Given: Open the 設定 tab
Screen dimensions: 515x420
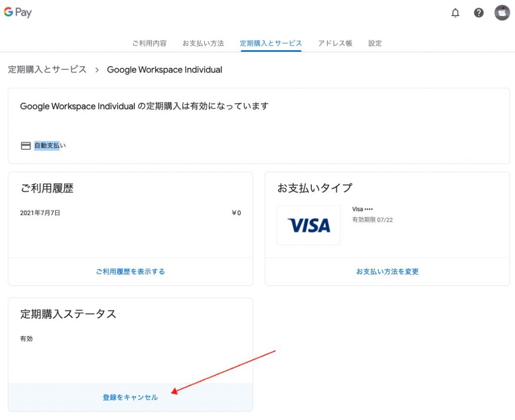Looking at the screenshot, I should click(x=375, y=43).
